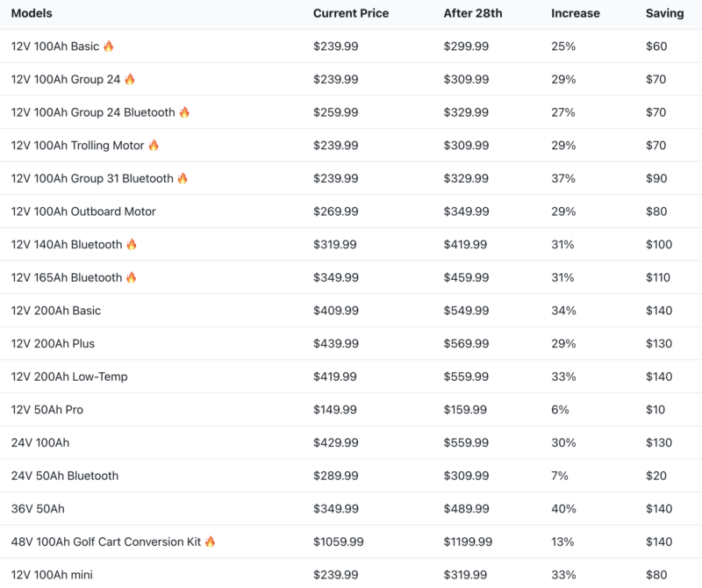Click fire icon beside Golf Cart Conversion Kit
The height and width of the screenshot is (588, 702).
click(x=210, y=541)
